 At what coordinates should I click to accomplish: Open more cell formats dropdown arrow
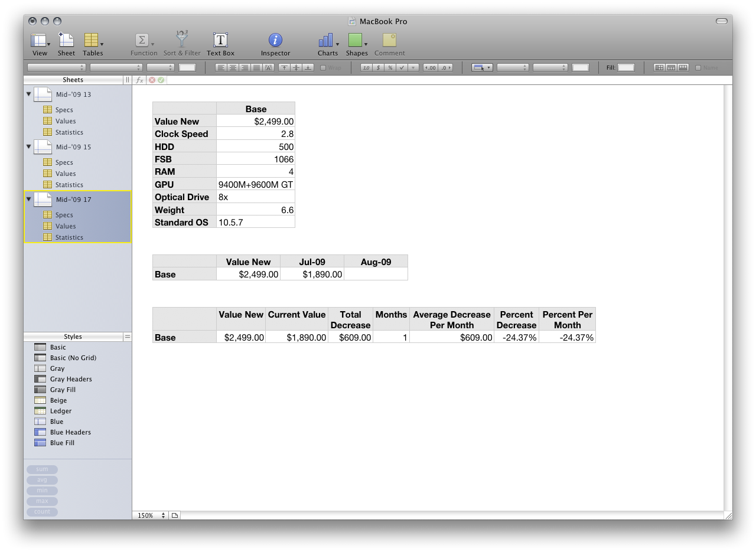[413, 68]
